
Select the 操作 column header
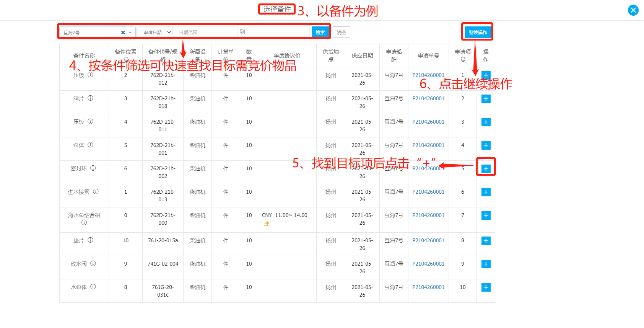(486, 55)
